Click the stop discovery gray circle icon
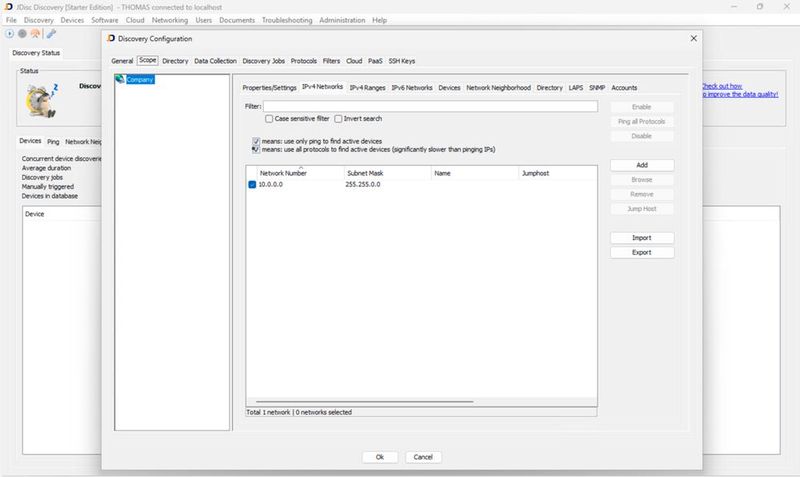Viewport: 800px width, 477px height. pyautogui.click(x=22, y=34)
